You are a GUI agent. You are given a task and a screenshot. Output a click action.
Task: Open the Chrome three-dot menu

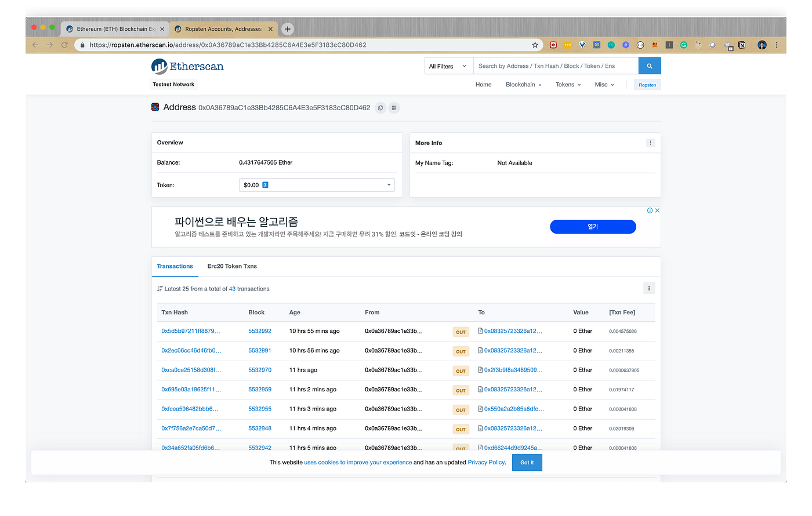pos(777,45)
